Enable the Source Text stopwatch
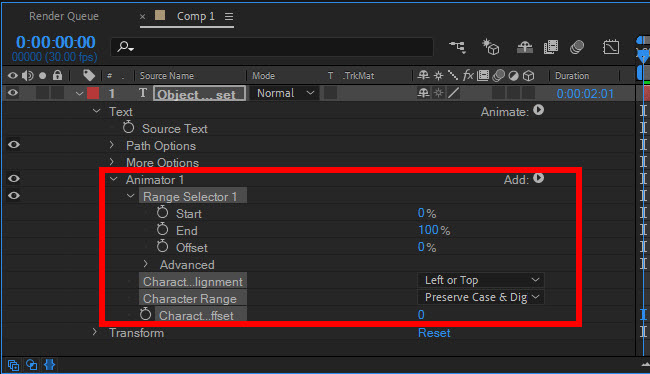The height and width of the screenshot is (374, 650). [129, 127]
